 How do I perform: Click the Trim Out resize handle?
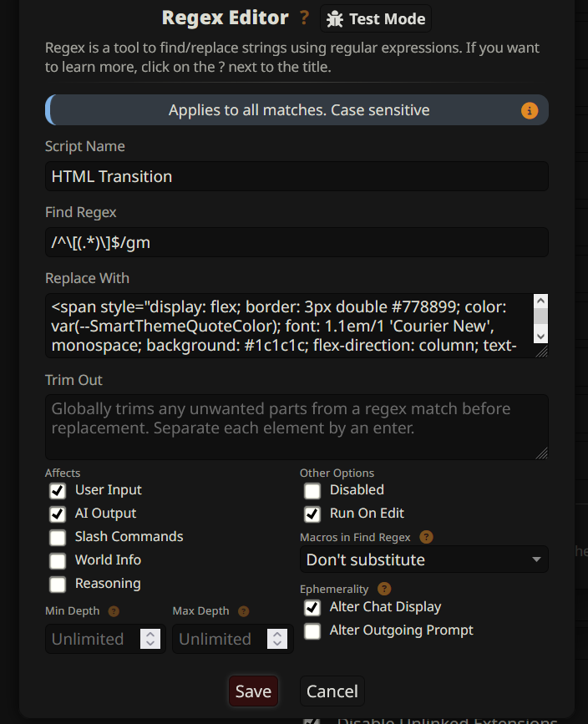[542, 453]
